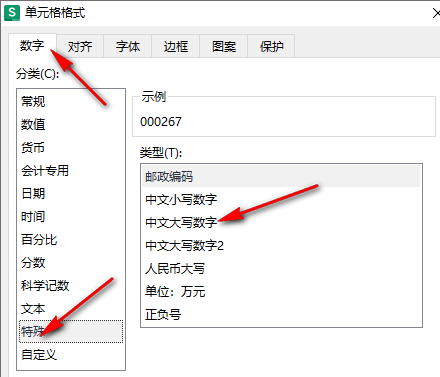Choose 中文大写数字2 type
The height and width of the screenshot is (377, 440).
[281, 245]
